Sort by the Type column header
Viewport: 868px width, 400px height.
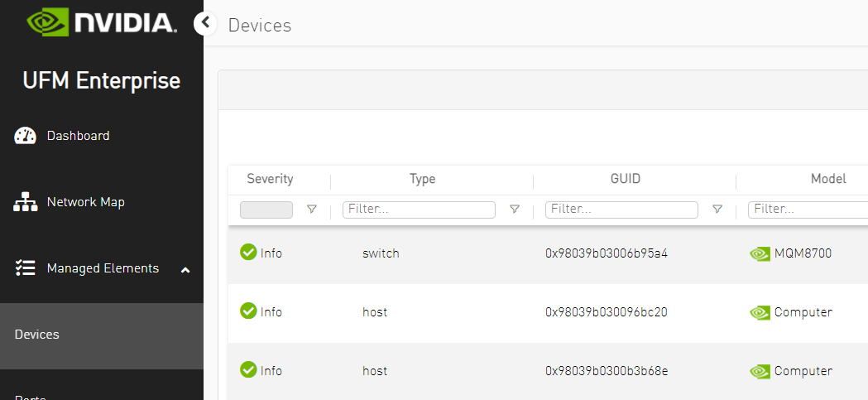[x=422, y=179]
